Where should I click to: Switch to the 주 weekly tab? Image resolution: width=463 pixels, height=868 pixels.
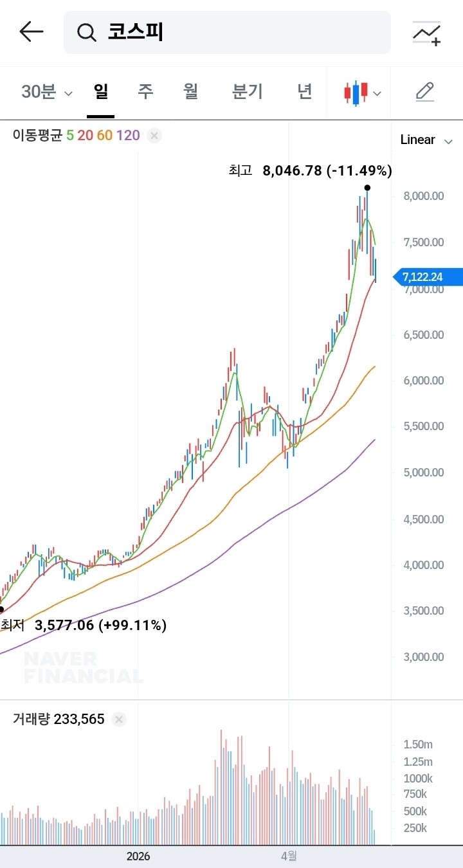145,92
